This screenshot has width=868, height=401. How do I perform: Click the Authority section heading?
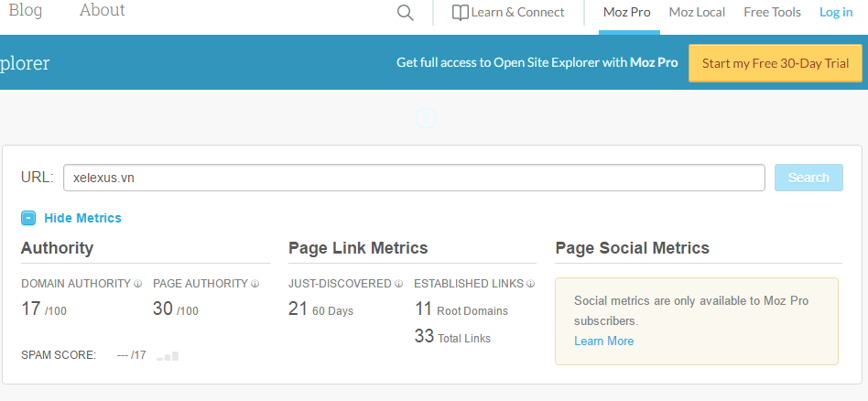(x=57, y=248)
